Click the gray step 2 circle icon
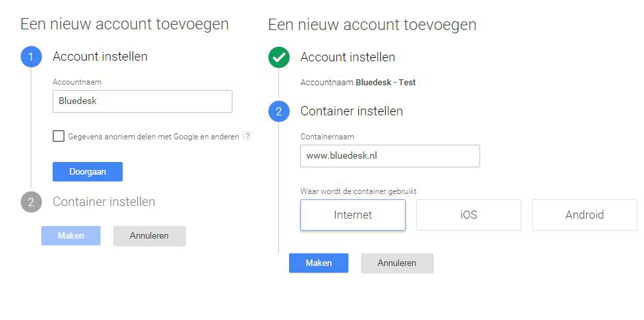This screenshot has height=320, width=644. pos(31,202)
